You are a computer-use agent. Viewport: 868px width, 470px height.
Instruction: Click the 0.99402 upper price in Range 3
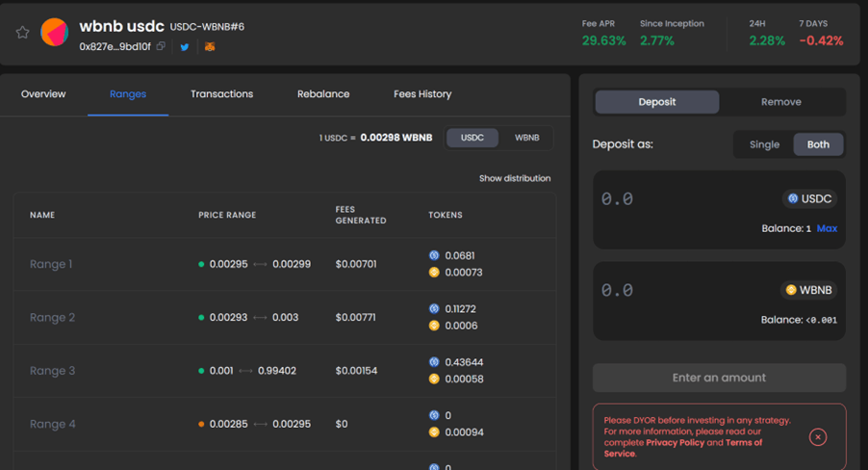pos(277,371)
